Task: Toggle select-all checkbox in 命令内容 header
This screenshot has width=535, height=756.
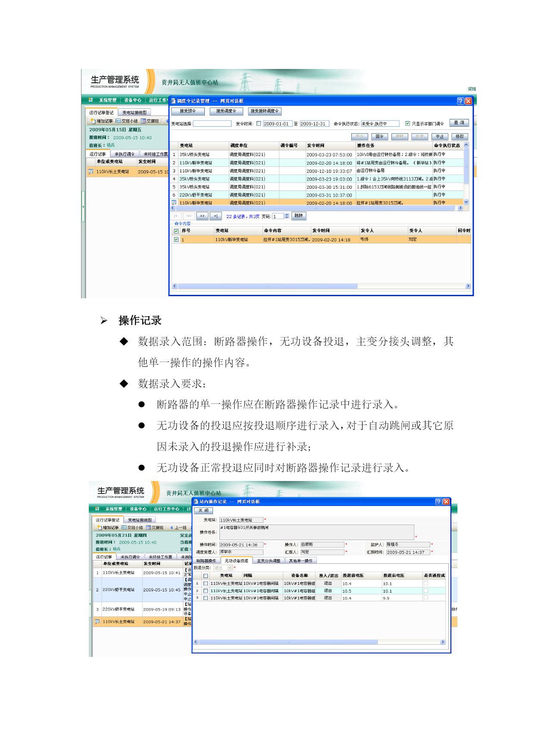Action: (176, 231)
